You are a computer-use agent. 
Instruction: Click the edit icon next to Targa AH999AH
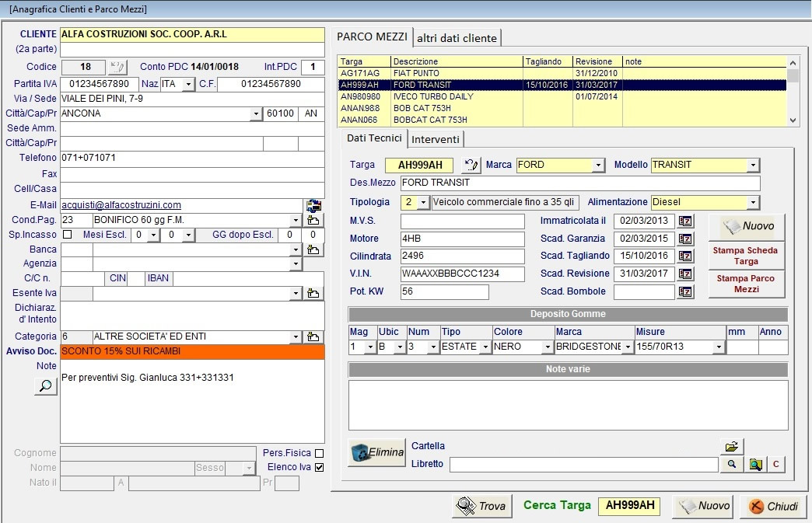pos(471,165)
